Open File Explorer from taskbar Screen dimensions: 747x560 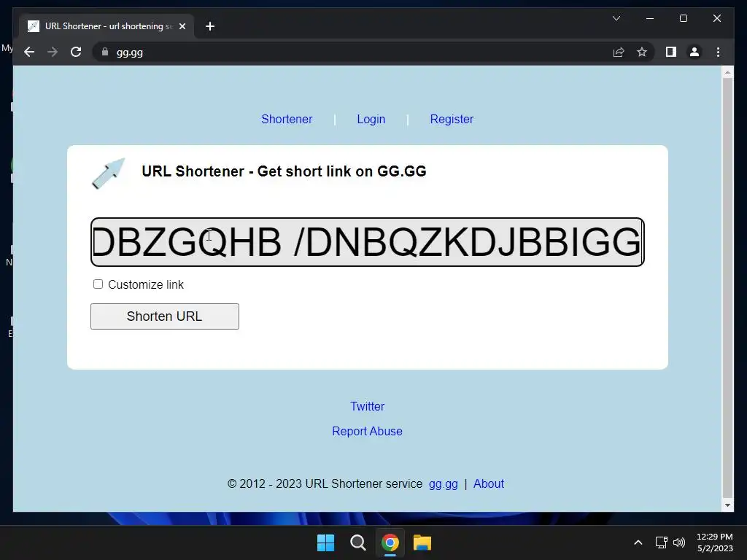coord(422,542)
